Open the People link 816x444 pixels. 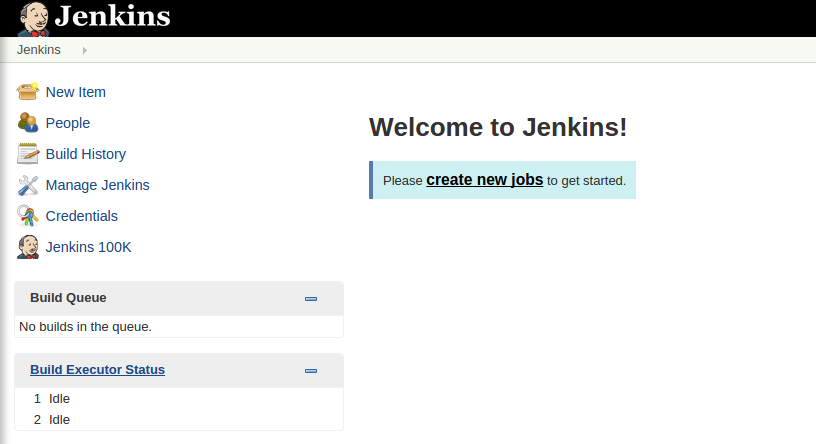(x=68, y=123)
